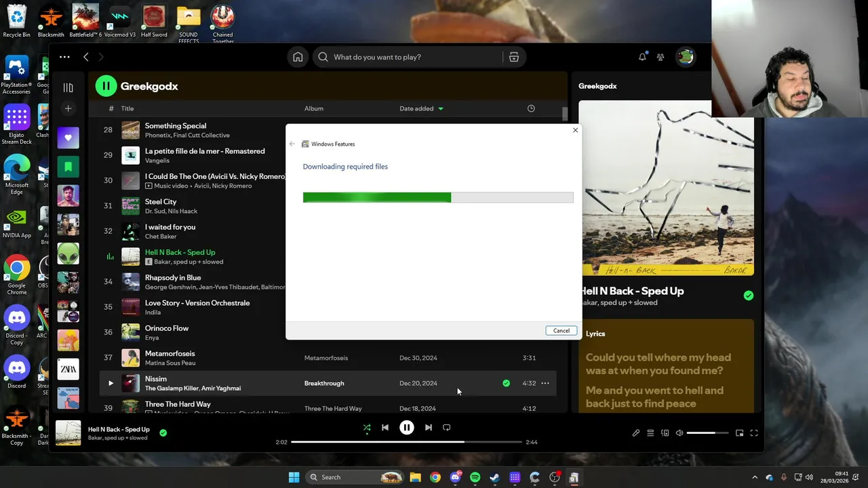Open Your Episodes bookmark in sidebar
This screenshot has width=868, height=488.
[x=68, y=167]
